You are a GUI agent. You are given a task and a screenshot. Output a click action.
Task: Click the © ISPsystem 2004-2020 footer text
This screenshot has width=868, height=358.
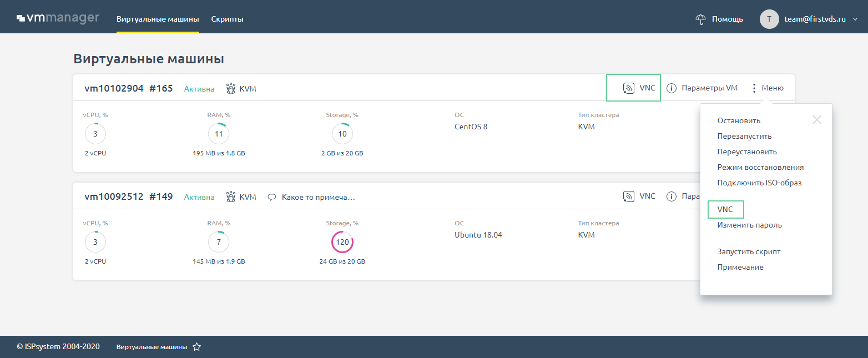click(58, 346)
